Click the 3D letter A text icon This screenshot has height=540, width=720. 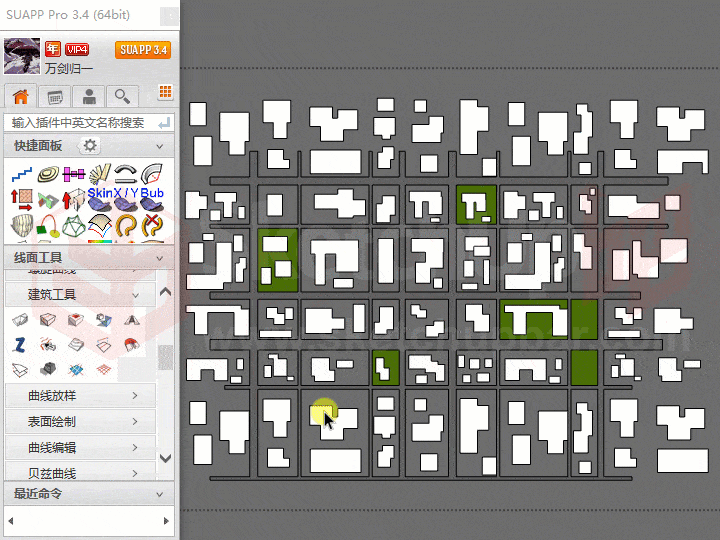[x=130, y=319]
